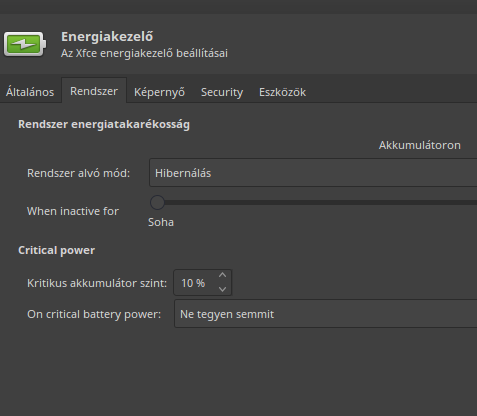Increase critical battery level with up arrow
The height and width of the screenshot is (416, 477).
point(222,275)
